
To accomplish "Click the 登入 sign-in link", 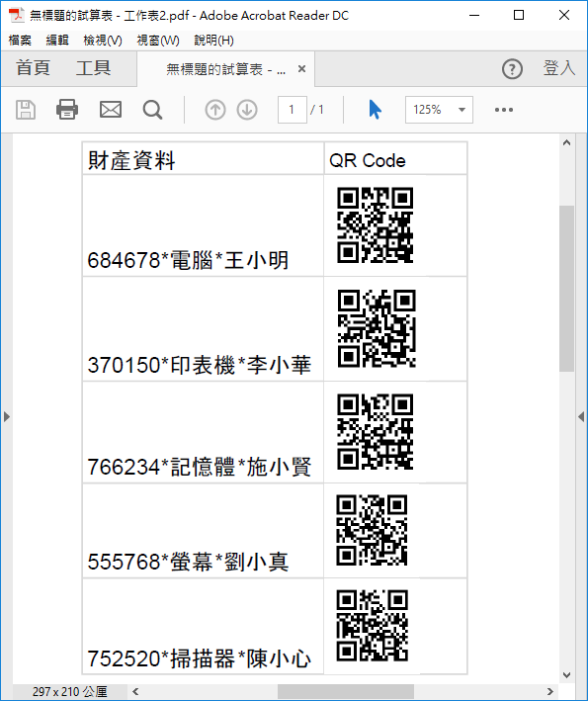I will coord(559,68).
